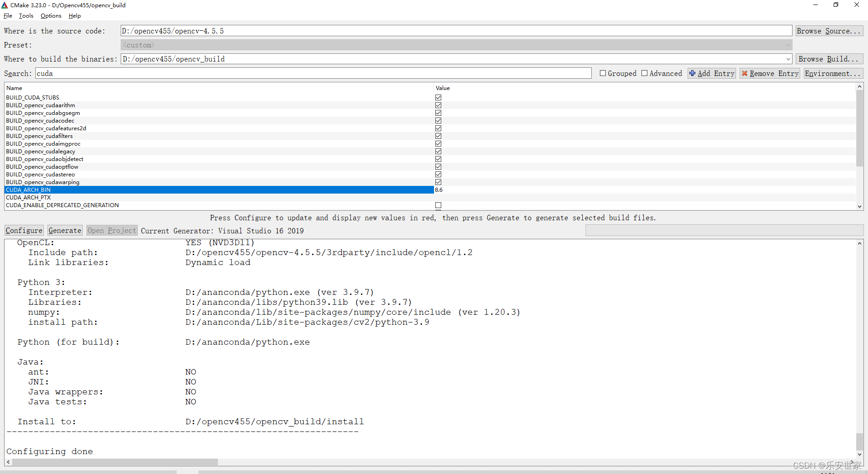Click the Generate button
Viewport: 868px width, 474px height.
[x=65, y=231]
